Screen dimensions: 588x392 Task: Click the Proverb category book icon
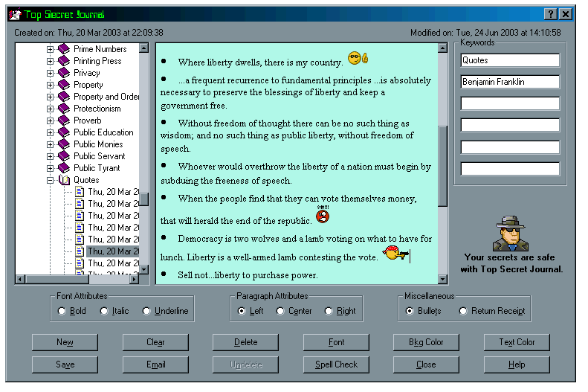tap(64, 121)
